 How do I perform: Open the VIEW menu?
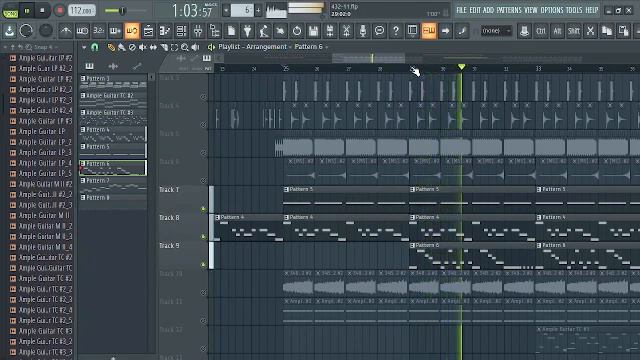[531, 10]
